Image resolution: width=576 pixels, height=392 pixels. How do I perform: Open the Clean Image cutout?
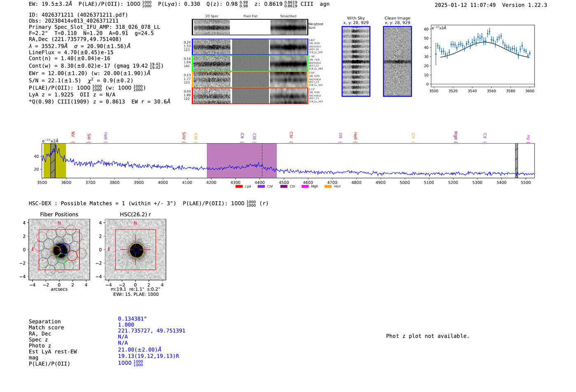397,61
